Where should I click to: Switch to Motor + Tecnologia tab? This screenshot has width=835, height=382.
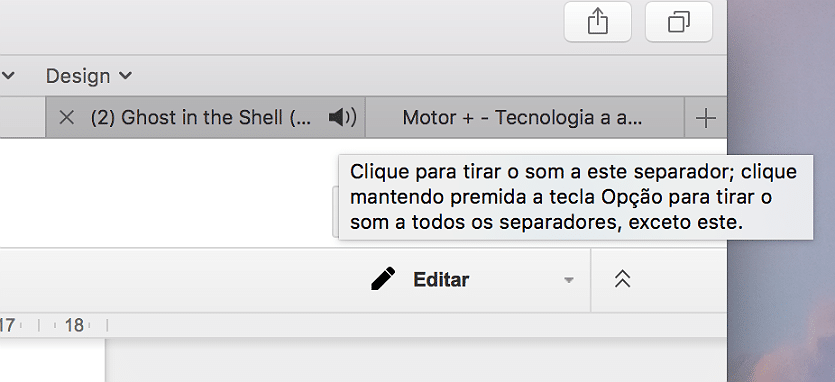(x=524, y=118)
